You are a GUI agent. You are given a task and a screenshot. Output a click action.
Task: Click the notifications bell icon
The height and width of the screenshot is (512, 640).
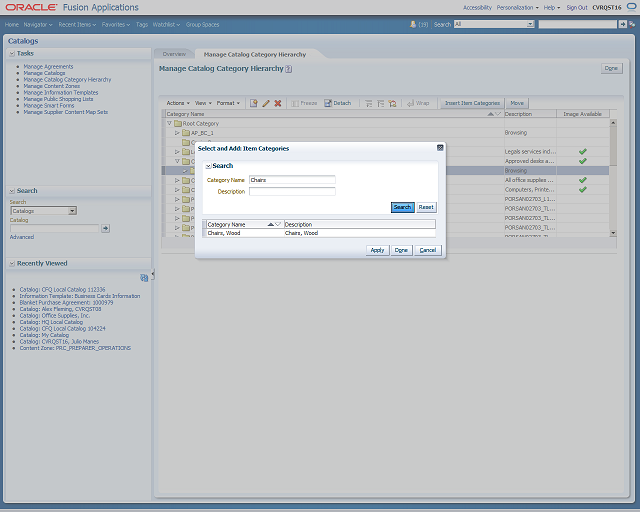coord(413,24)
